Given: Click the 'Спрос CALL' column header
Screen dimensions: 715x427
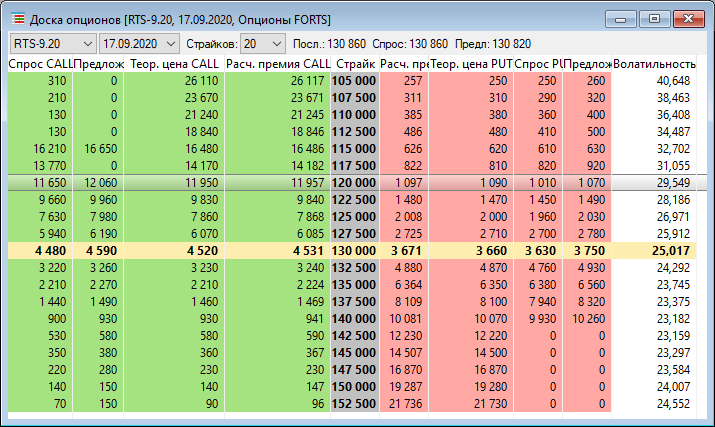Looking at the screenshot, I should pos(40,64).
